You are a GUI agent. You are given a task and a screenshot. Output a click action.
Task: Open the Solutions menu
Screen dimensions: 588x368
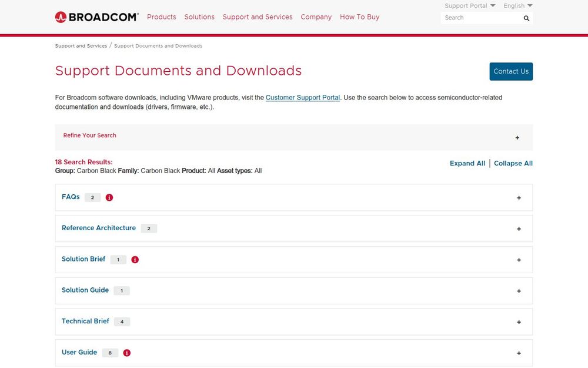coord(199,17)
